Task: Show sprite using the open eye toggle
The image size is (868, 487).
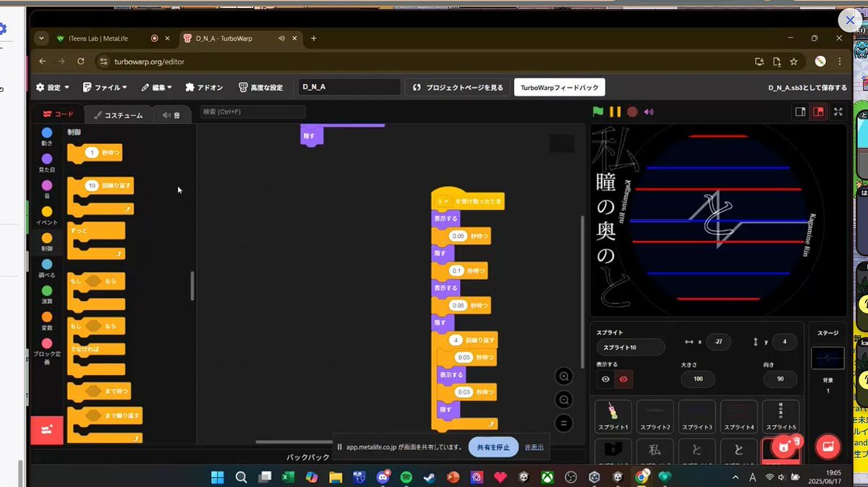Action: 606,378
